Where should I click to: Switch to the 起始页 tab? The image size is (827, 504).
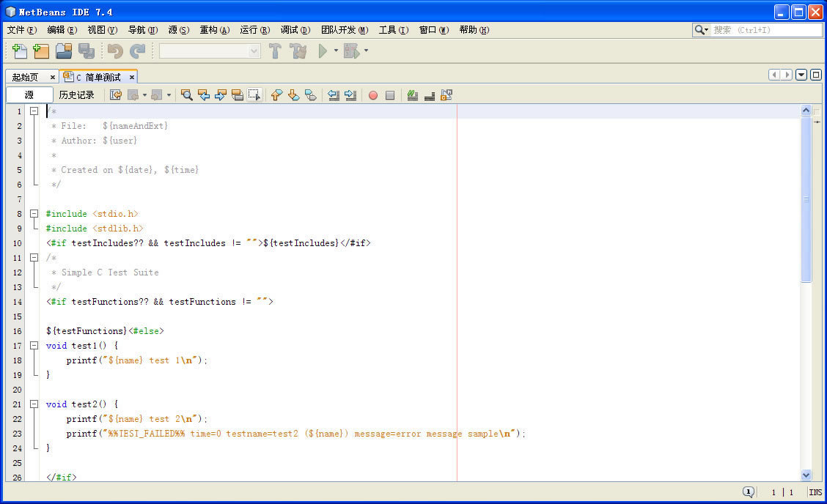click(26, 76)
